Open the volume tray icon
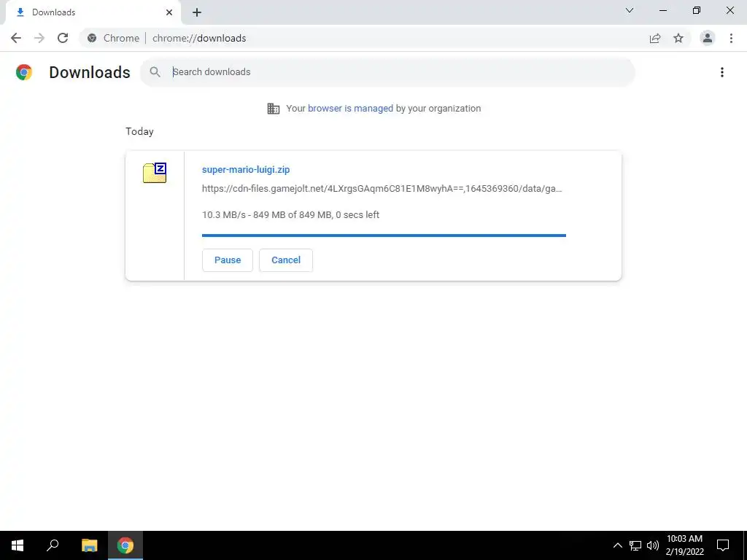 coord(653,545)
